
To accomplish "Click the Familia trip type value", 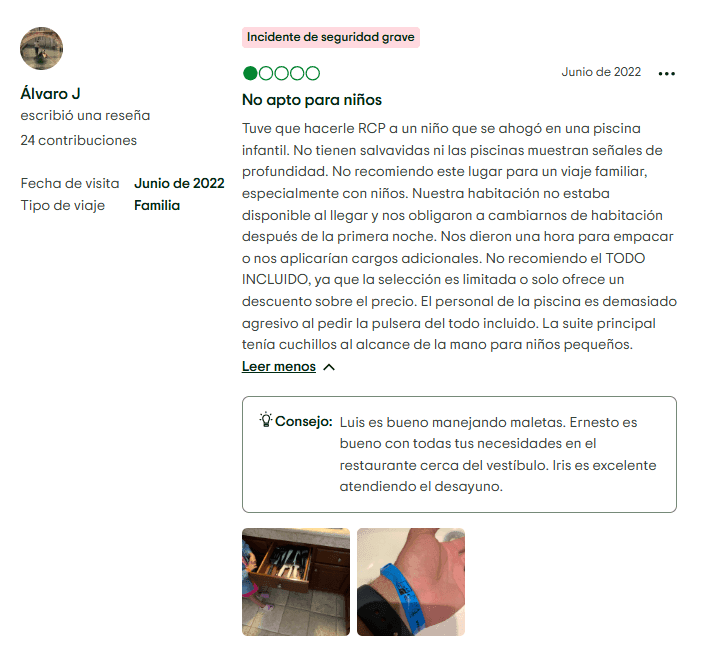I will (x=157, y=205).
